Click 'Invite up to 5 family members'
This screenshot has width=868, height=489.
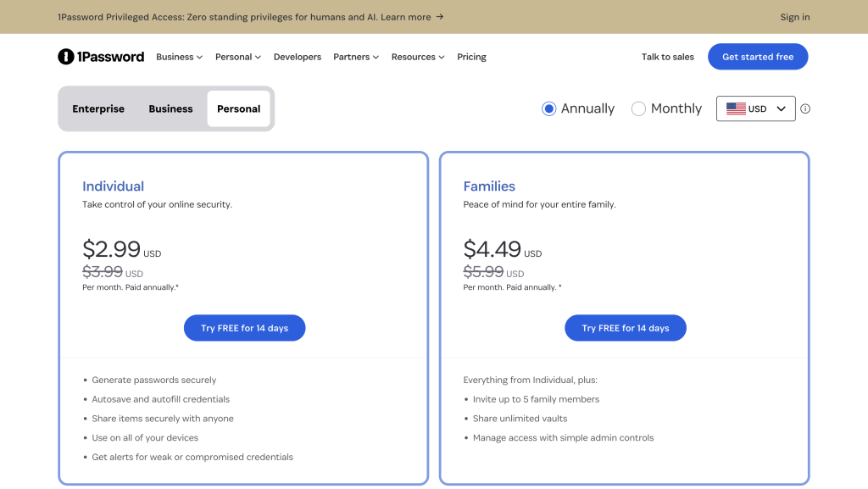pyautogui.click(x=536, y=399)
